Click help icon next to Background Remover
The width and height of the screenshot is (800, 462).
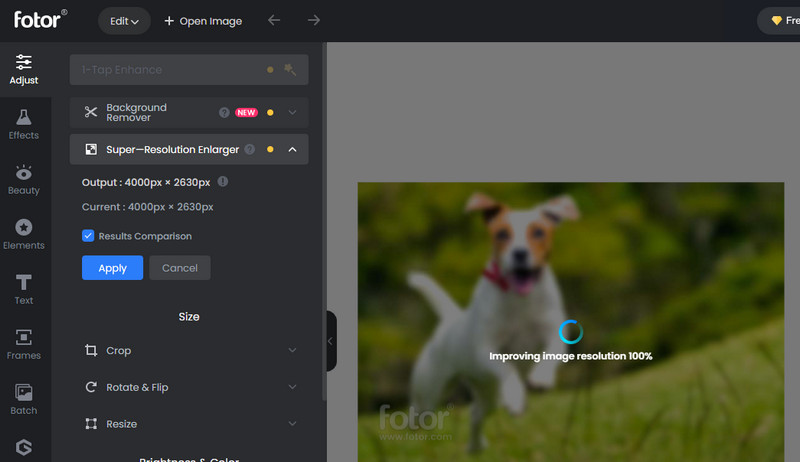(x=224, y=113)
